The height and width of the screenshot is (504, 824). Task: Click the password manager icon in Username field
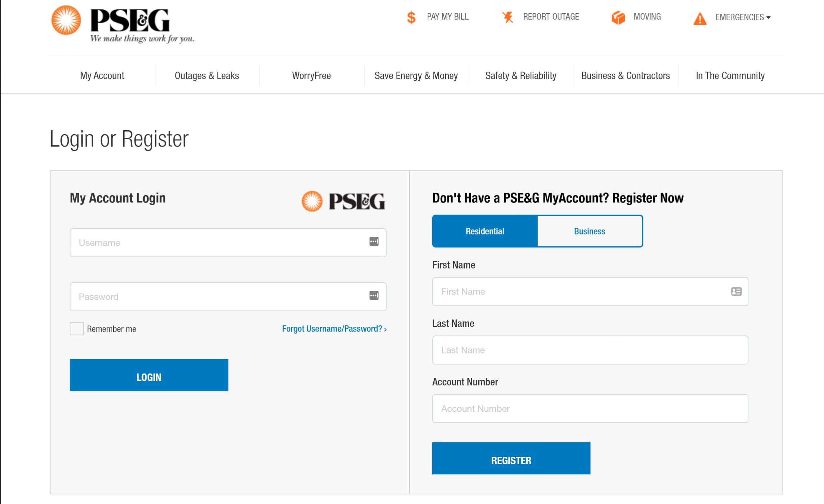coord(374,241)
